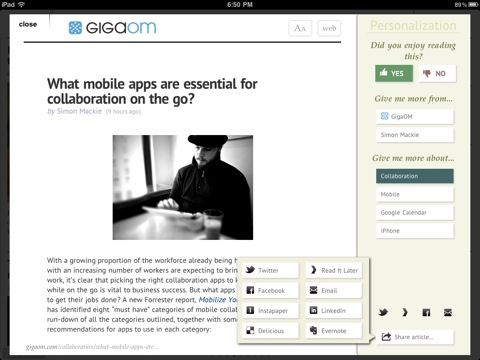
Task: Tap the 6:50 PM clock
Action: click(240, 4)
